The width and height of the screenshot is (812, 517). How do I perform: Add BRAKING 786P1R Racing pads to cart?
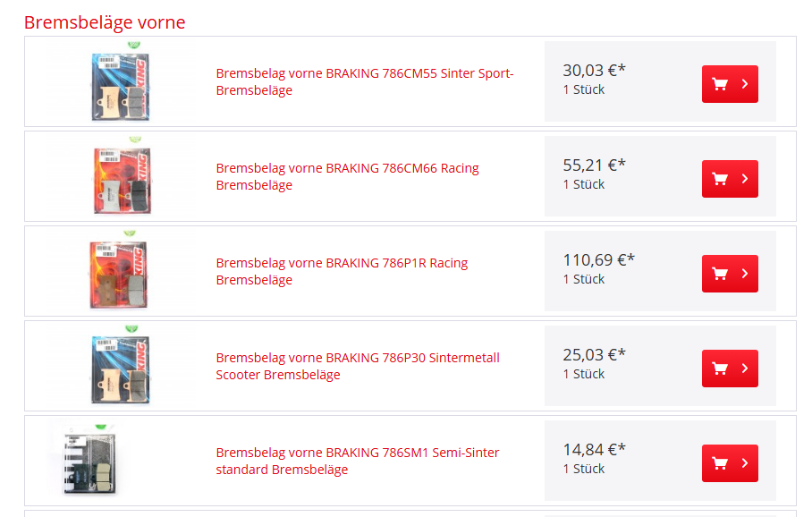click(x=729, y=274)
